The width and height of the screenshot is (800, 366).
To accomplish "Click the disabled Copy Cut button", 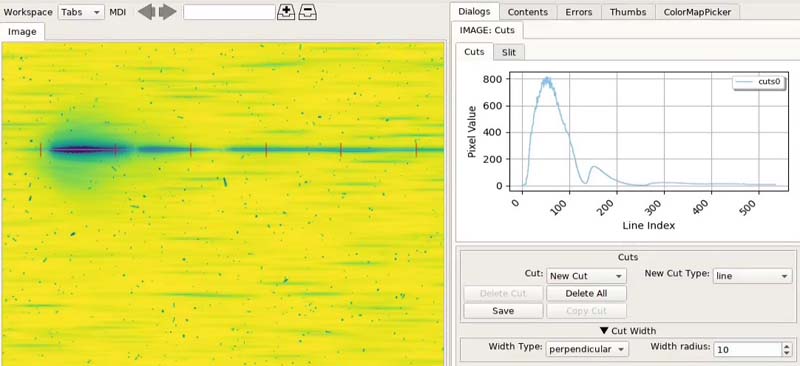I will click(586, 311).
